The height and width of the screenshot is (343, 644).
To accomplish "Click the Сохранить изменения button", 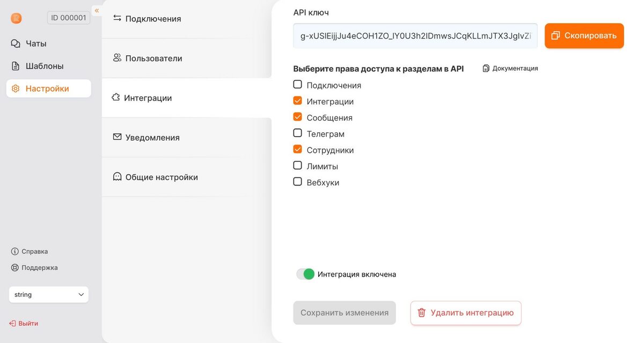I will 345,312.
